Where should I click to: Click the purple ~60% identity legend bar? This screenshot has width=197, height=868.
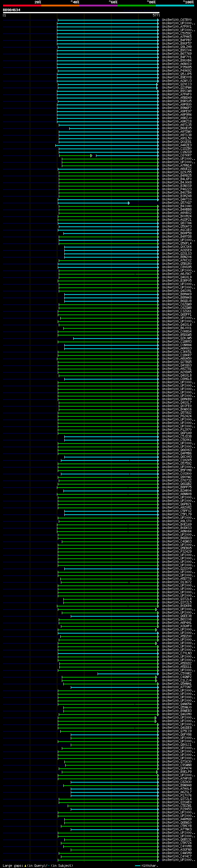(98, 6)
